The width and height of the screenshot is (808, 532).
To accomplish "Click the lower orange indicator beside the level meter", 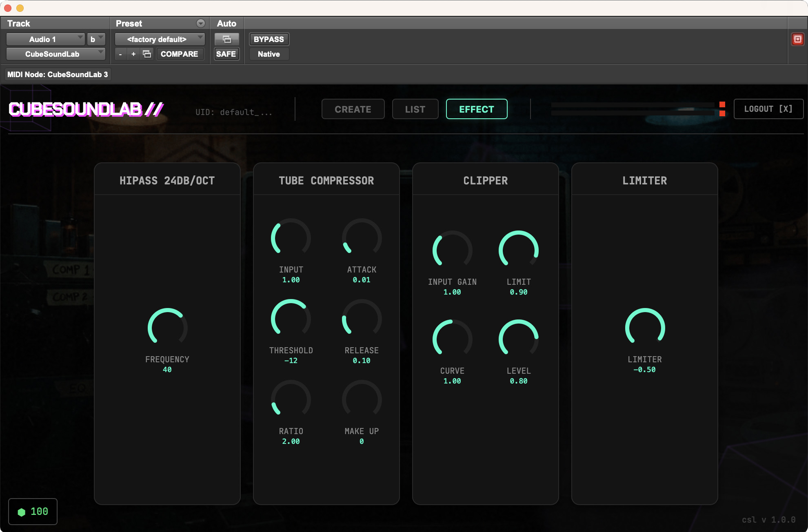I will 723,113.
